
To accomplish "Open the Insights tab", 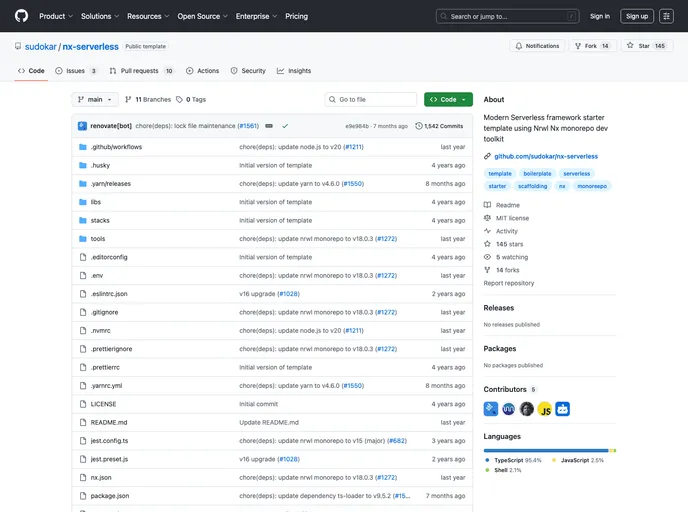I will pos(294,71).
